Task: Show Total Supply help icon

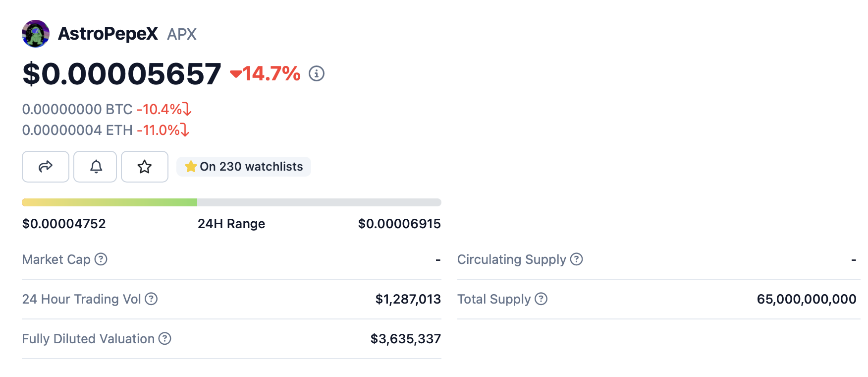Action: pyautogui.click(x=542, y=299)
